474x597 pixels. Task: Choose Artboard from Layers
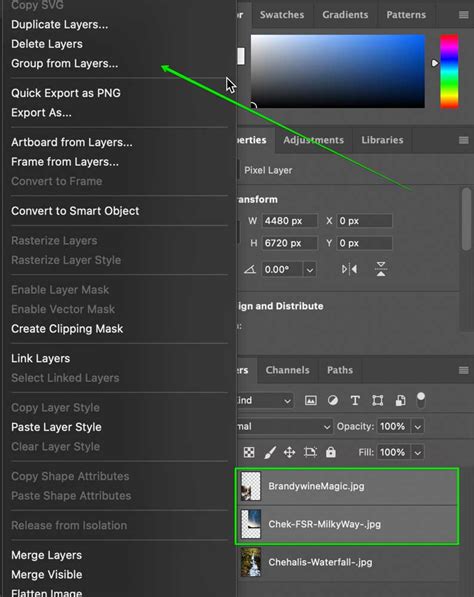[x=72, y=142]
